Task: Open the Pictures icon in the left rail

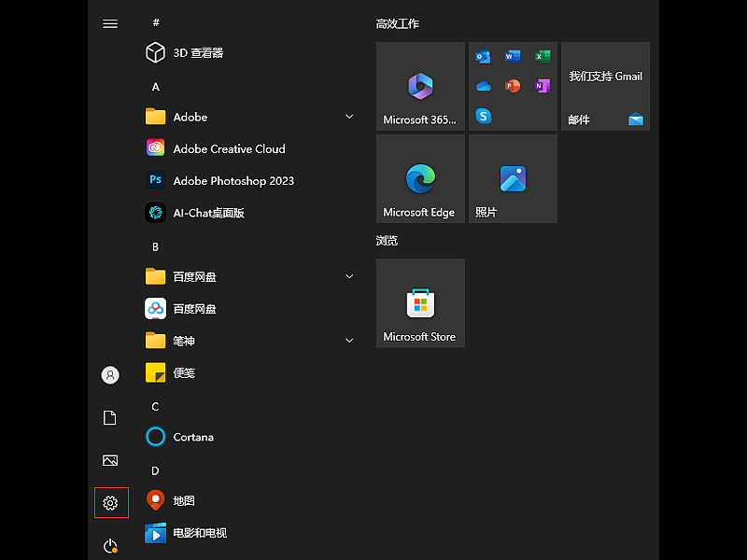Action: tap(110, 460)
